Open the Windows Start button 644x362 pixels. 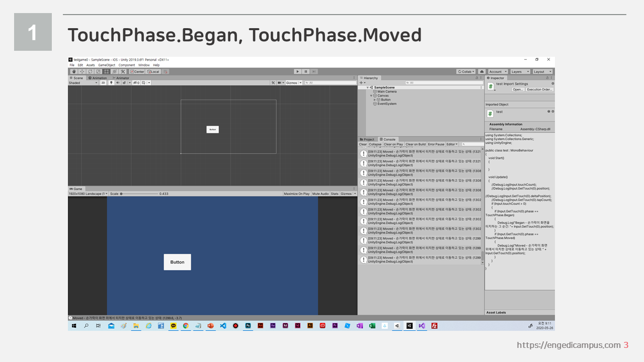coord(74,326)
